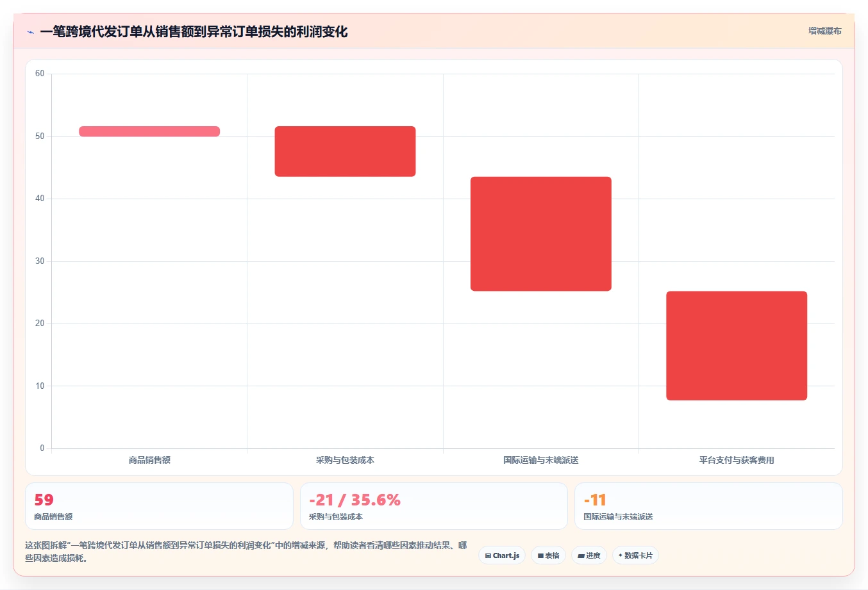Click the lightning icon beside the chart title

(30, 32)
